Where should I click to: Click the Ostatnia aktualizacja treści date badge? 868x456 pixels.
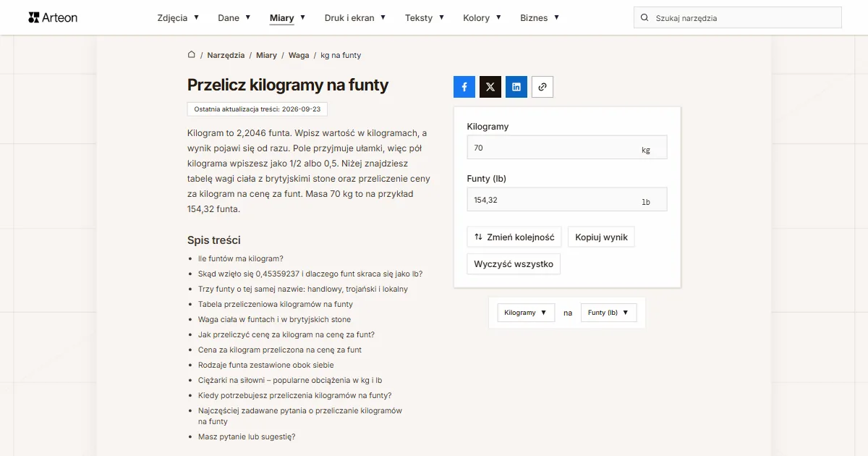(258, 109)
